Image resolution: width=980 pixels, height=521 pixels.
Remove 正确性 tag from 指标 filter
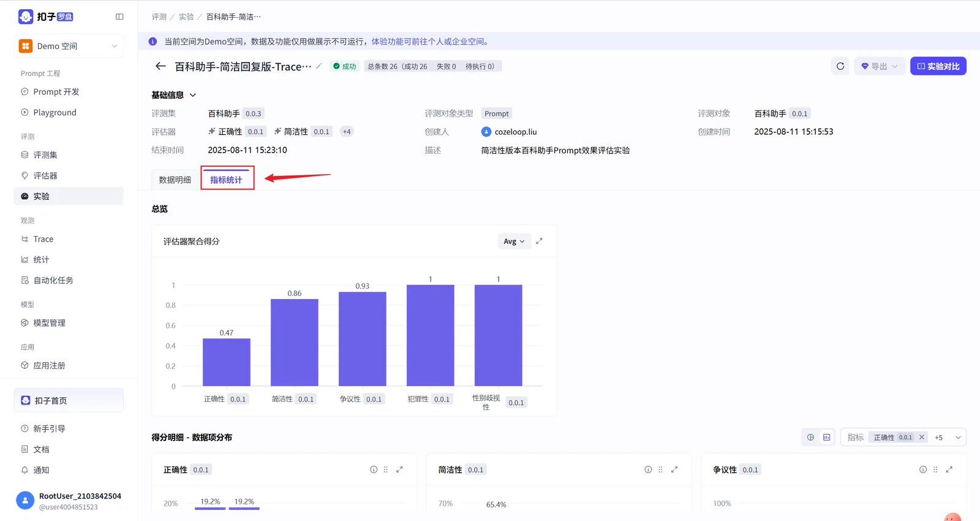click(x=921, y=437)
